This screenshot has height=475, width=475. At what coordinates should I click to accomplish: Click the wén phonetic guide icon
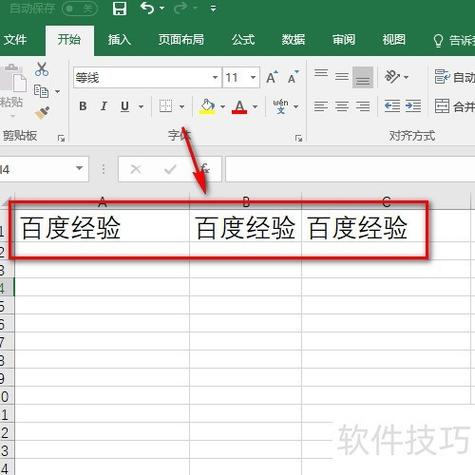pyautogui.click(x=281, y=106)
